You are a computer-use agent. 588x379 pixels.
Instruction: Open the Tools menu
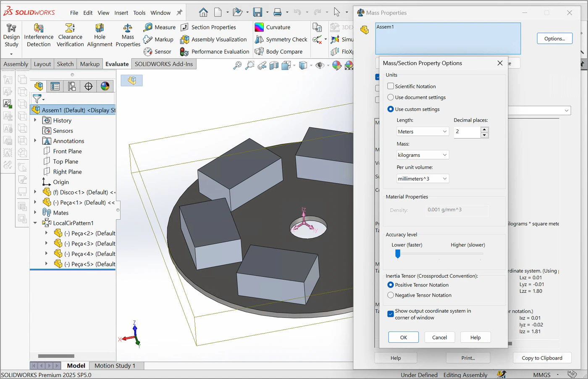pos(139,13)
